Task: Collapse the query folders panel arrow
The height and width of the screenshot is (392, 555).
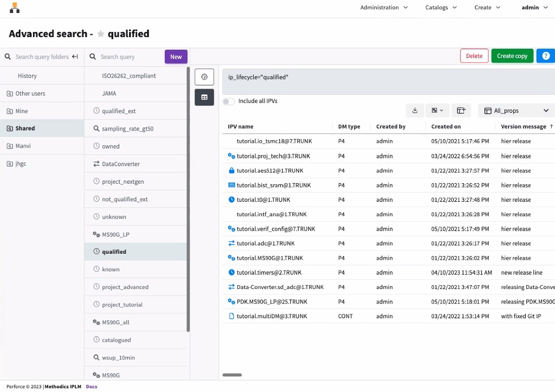Action: click(75, 57)
